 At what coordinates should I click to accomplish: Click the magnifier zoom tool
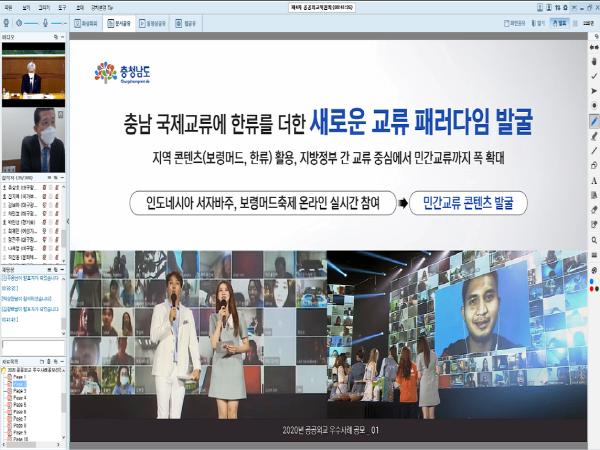pyautogui.click(x=593, y=240)
